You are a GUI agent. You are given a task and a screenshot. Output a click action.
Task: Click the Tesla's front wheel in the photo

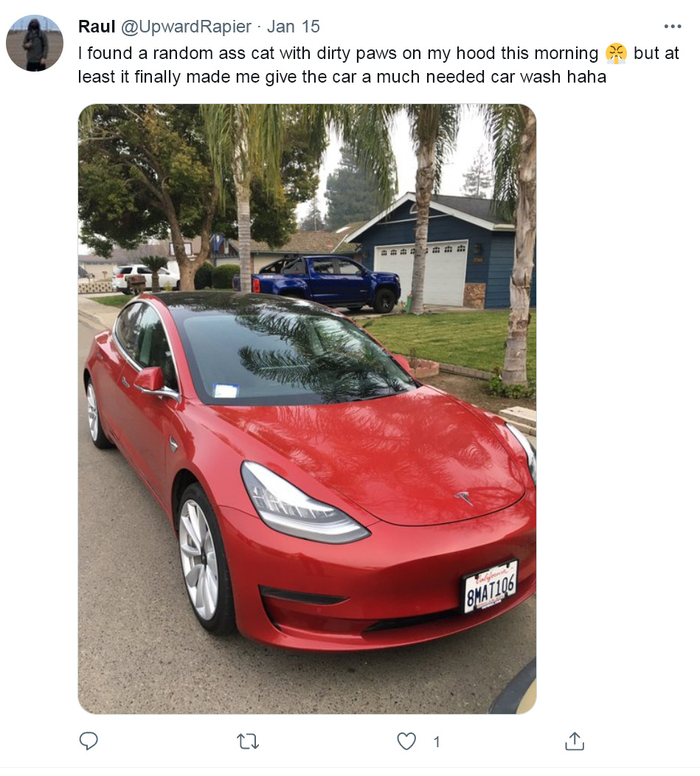point(203,559)
